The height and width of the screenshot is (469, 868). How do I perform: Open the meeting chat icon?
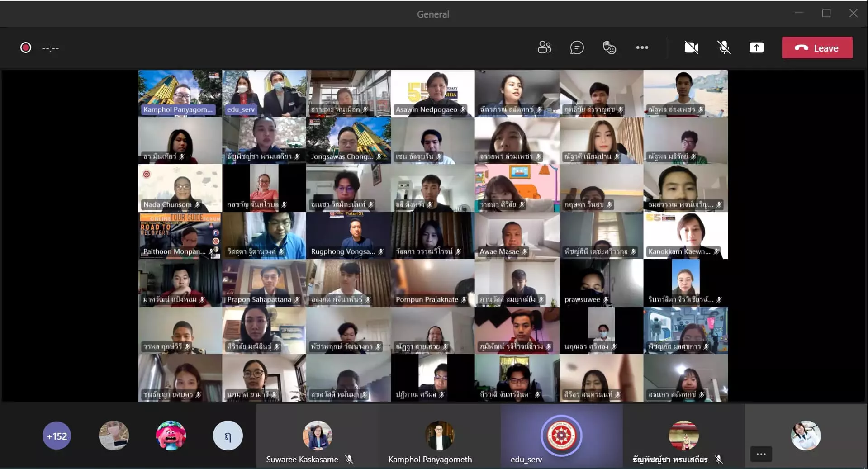tap(577, 47)
